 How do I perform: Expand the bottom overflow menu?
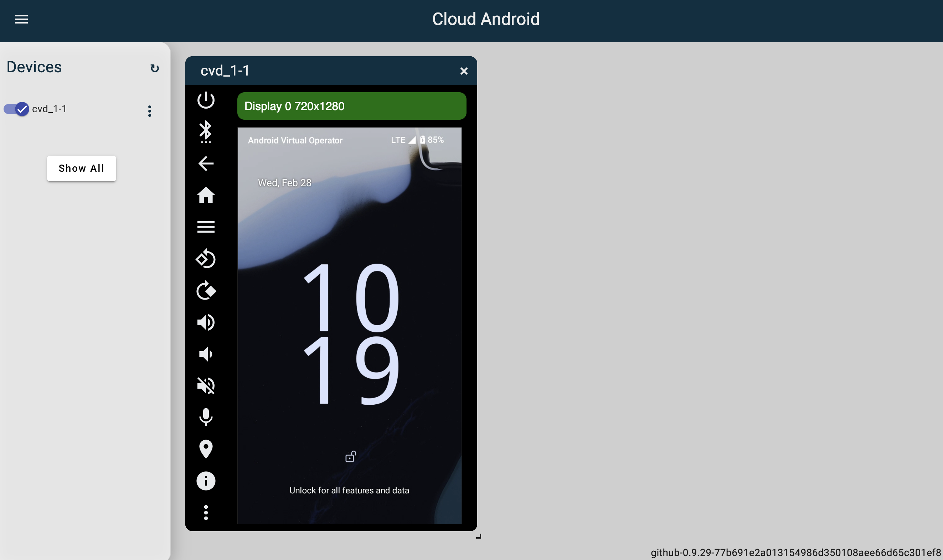coord(205,513)
